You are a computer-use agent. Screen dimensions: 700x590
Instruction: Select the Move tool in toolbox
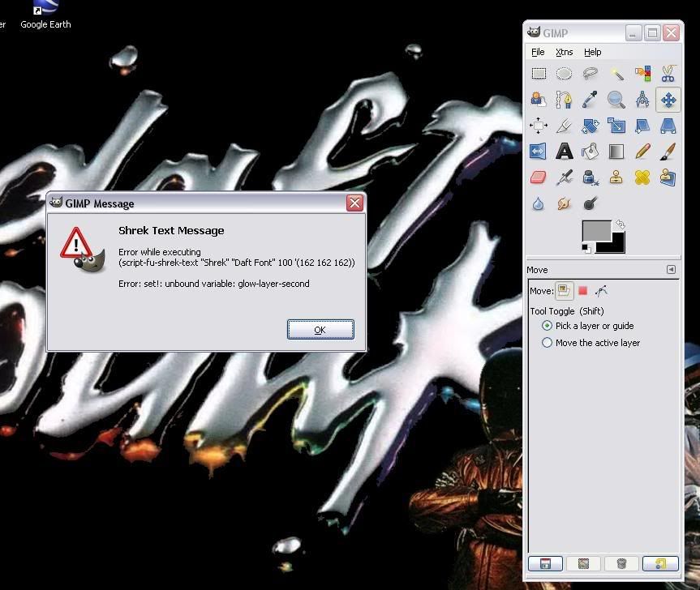668,100
